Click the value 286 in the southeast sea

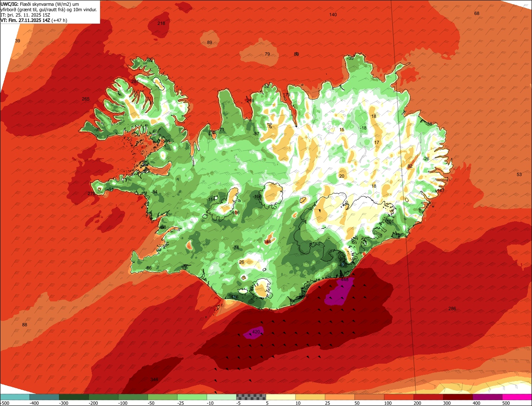tap(452, 308)
